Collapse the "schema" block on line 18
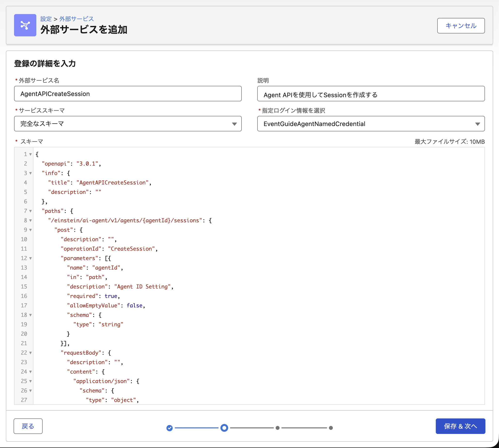 tap(31, 315)
